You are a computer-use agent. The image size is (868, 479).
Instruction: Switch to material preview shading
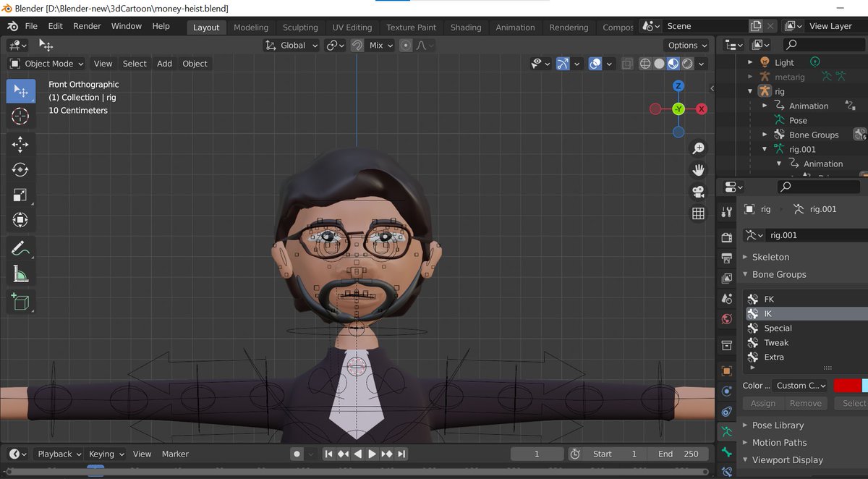[x=673, y=64]
